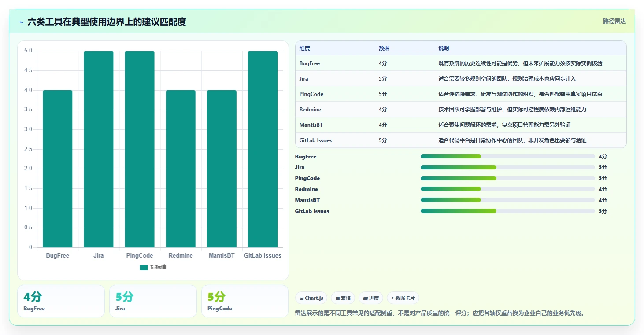Click the 2.5 y-axis tick label

click(x=28, y=149)
